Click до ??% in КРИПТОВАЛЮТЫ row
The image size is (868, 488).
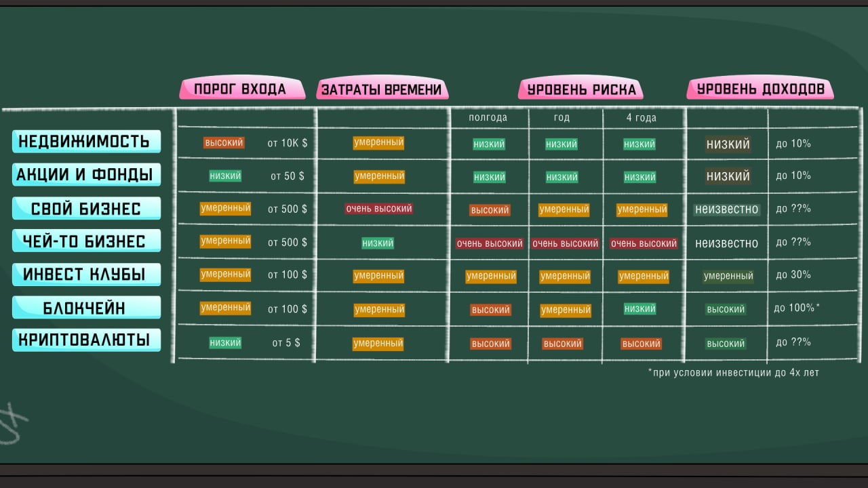click(793, 342)
